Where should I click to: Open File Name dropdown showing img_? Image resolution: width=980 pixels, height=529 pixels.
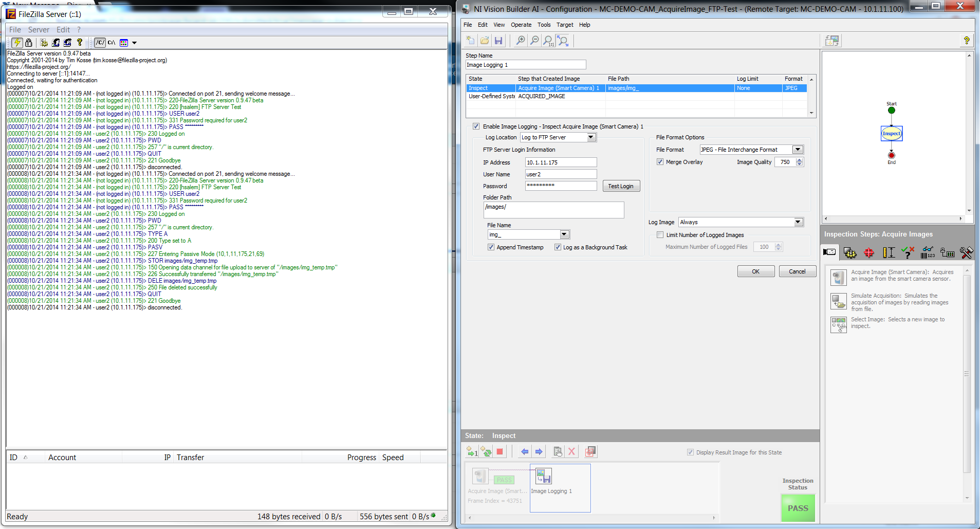(x=529, y=234)
